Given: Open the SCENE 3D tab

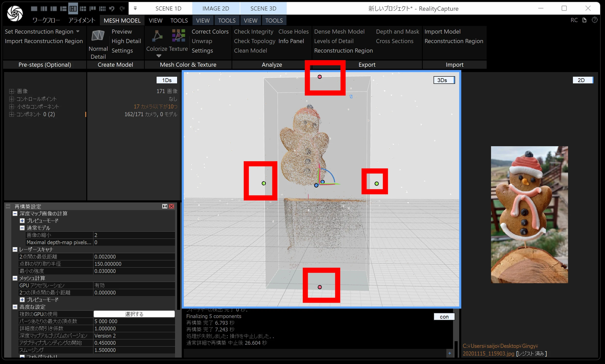Looking at the screenshot, I should [x=263, y=8].
